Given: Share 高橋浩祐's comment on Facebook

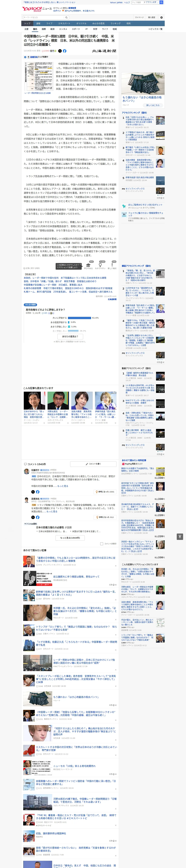Looking at the screenshot, I should click(38, 517).
